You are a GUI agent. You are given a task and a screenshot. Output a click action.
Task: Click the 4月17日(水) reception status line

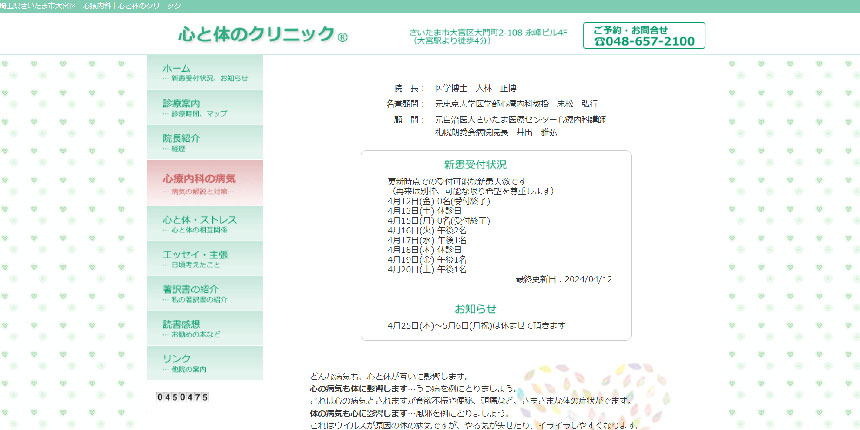tap(427, 240)
